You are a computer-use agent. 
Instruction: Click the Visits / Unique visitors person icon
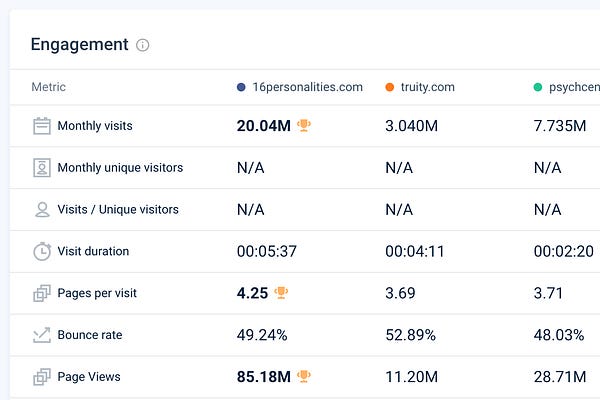point(42,210)
